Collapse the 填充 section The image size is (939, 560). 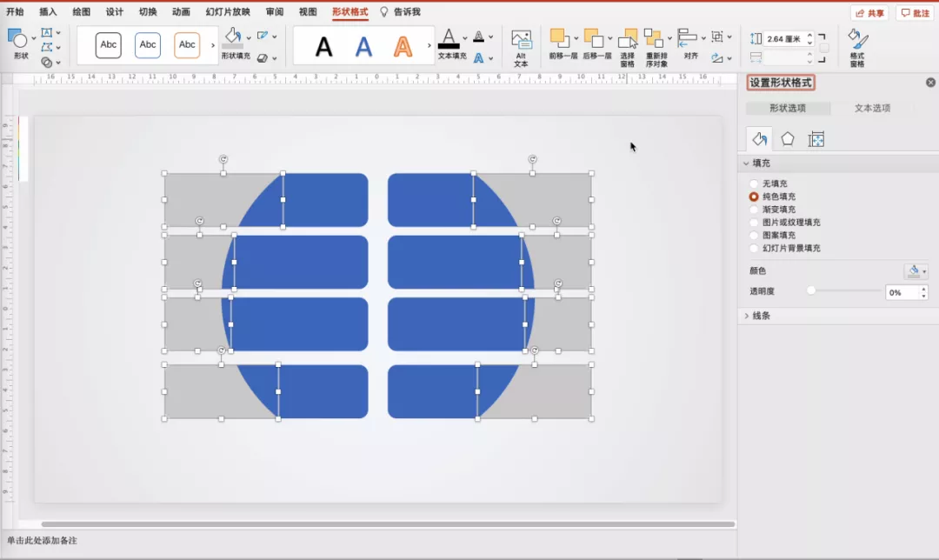tap(746, 163)
